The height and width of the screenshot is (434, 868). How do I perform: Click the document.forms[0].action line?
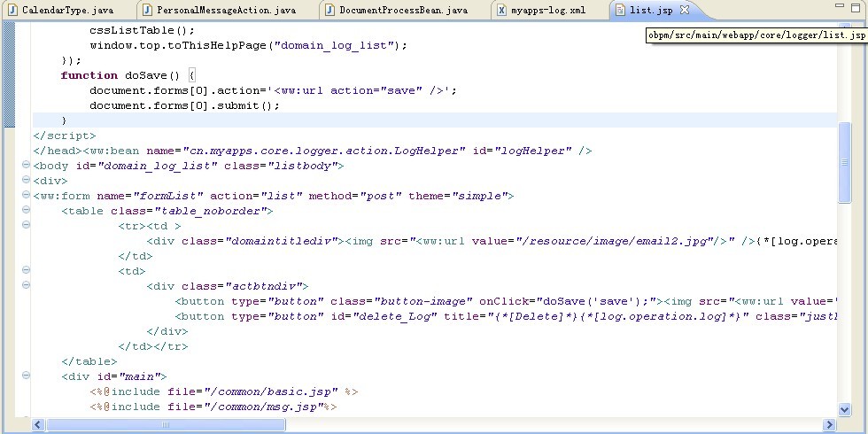point(274,90)
